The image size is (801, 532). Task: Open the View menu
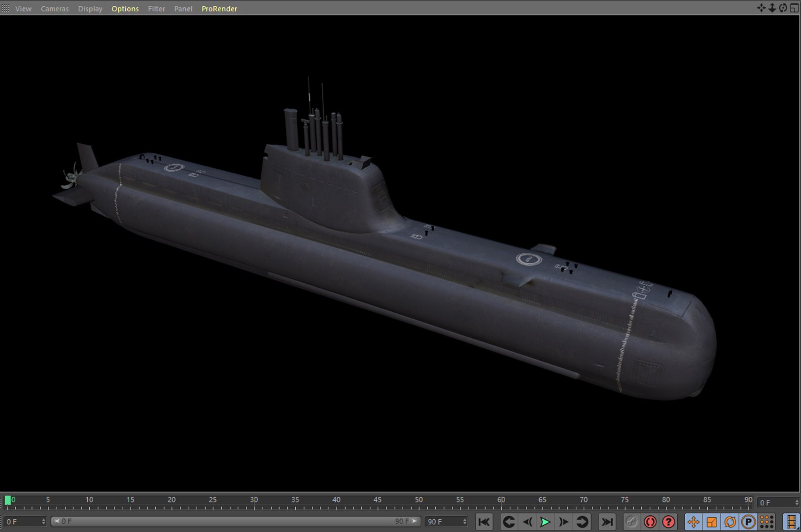[23, 9]
